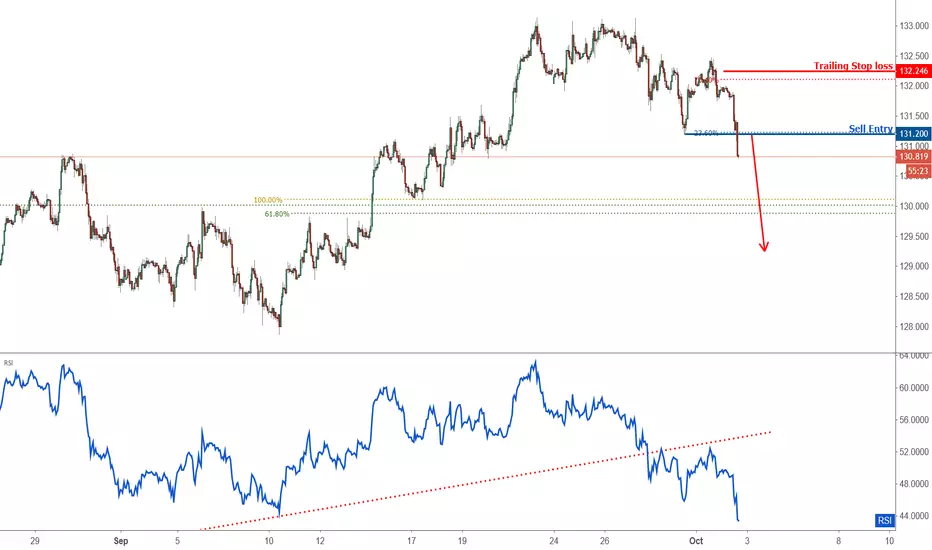932x550 pixels.
Task: Click the 8 date label on time axis
Action: (839, 541)
